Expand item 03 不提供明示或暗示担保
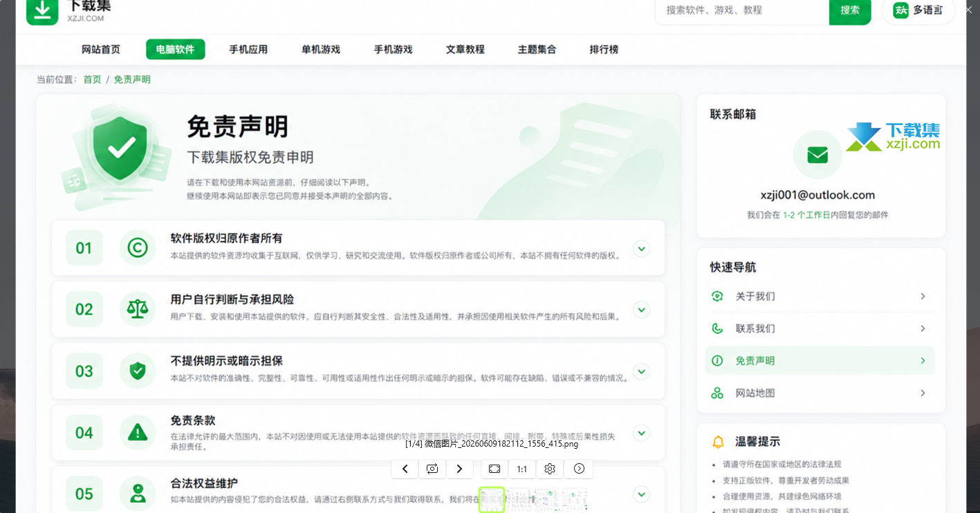Image resolution: width=980 pixels, height=513 pixels. pos(642,371)
